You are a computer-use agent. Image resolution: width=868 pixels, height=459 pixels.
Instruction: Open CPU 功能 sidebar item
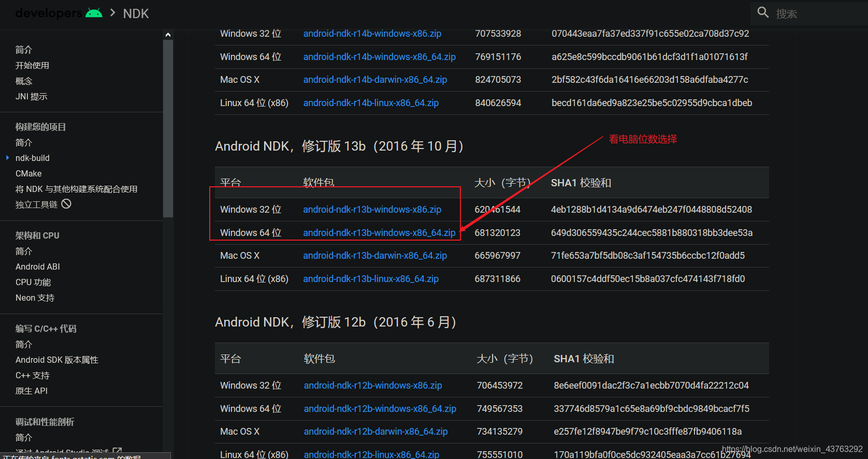[x=33, y=282]
